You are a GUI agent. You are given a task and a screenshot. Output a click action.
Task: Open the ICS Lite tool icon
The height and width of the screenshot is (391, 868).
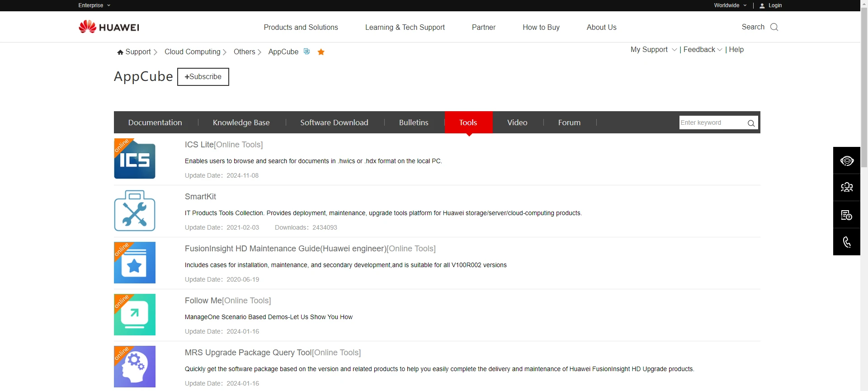[135, 159]
